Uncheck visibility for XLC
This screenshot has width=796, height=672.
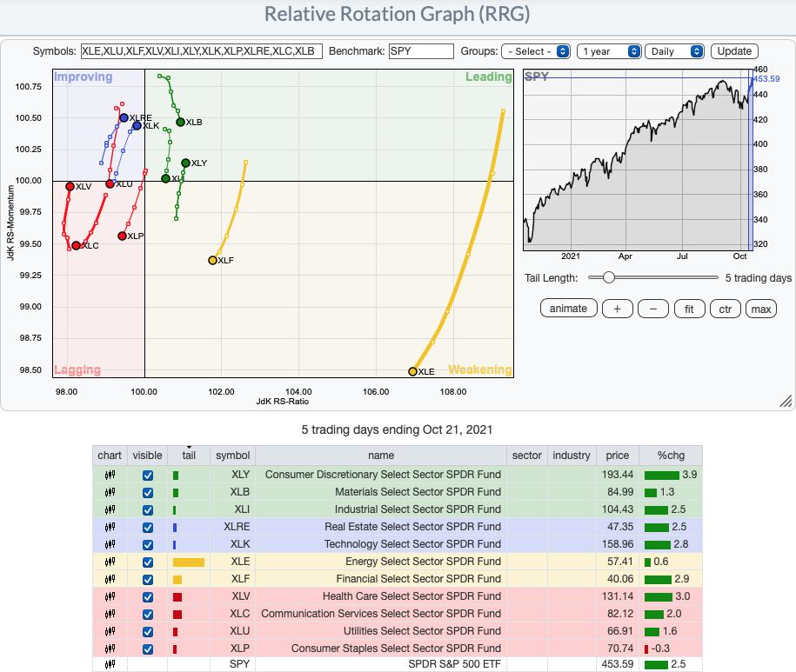pos(148,614)
